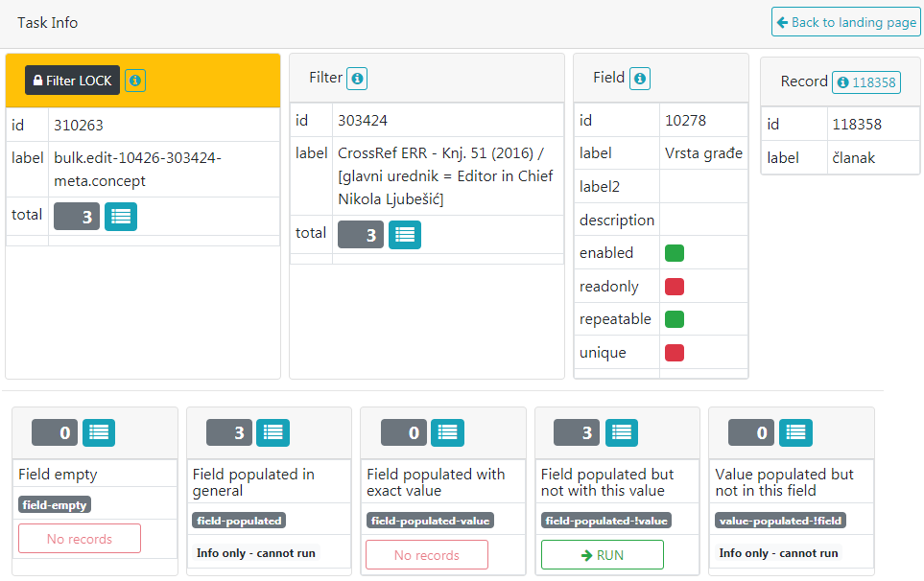
Task: Click No records in the exact value card
Action: pos(426,554)
